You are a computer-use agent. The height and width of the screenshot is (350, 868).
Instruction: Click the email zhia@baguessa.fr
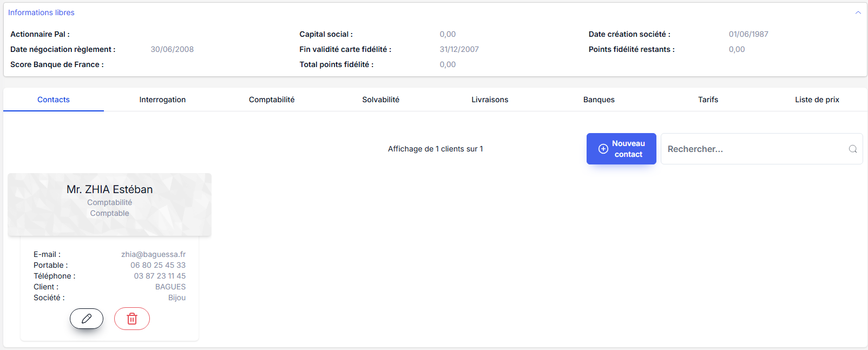[153, 254]
